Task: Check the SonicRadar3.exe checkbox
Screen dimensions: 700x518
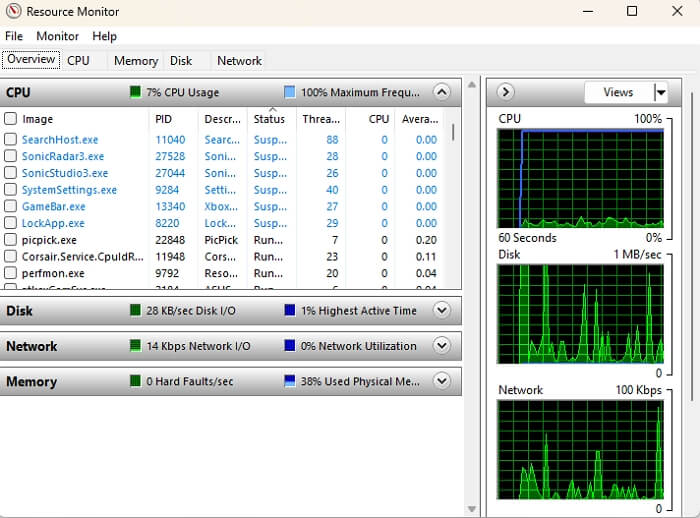Action: [x=10, y=156]
